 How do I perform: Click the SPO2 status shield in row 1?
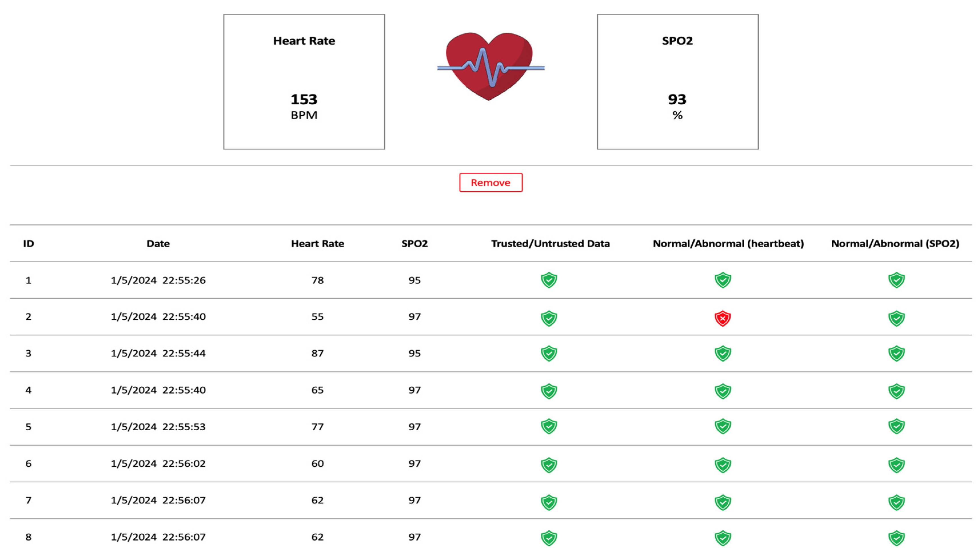(896, 280)
